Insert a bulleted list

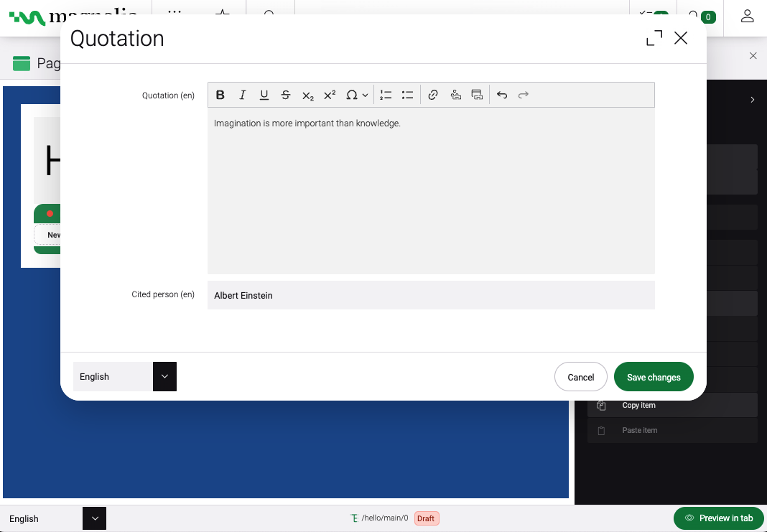[x=407, y=95]
